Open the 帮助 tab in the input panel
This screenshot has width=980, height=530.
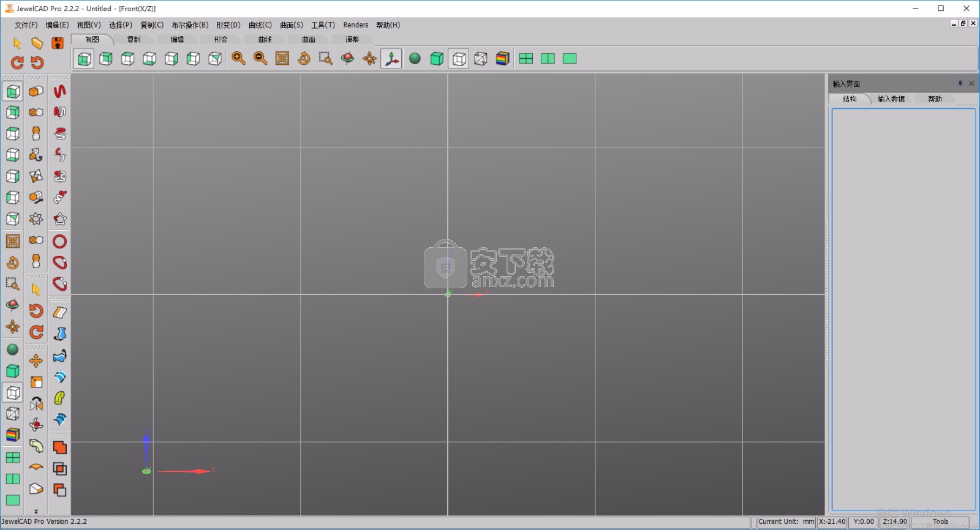[x=935, y=99]
